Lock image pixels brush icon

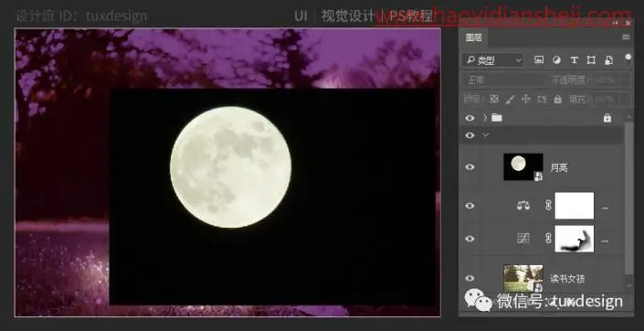tap(510, 99)
